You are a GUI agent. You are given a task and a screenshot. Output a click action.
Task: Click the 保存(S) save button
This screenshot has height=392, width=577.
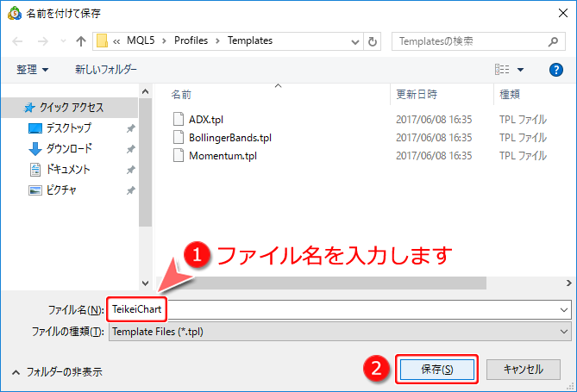[436, 370]
